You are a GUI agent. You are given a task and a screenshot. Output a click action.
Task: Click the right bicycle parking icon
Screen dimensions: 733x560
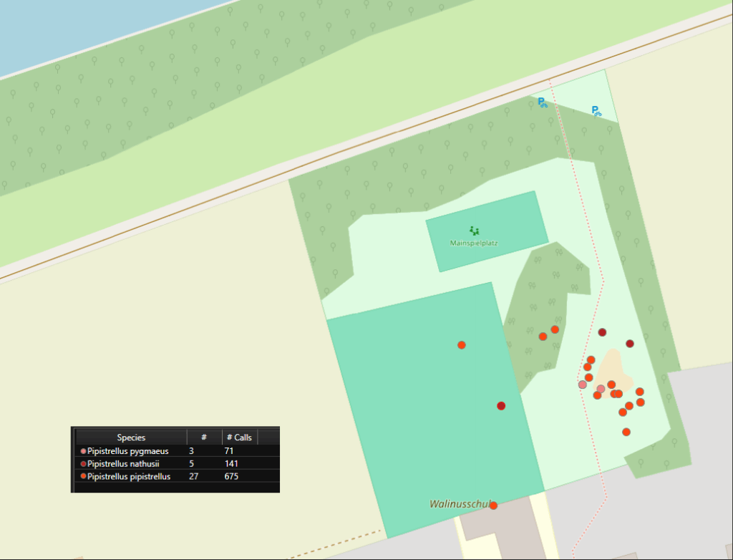tap(596, 111)
